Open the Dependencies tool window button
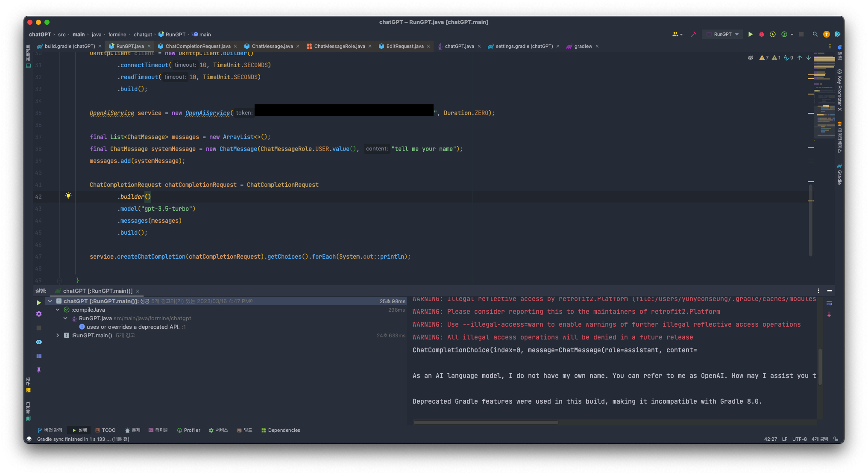 coord(281,430)
